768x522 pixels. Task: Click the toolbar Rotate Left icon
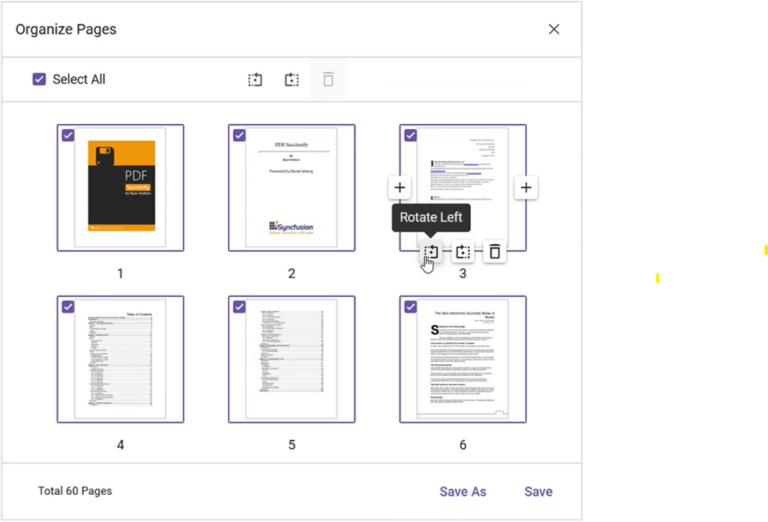(x=255, y=79)
